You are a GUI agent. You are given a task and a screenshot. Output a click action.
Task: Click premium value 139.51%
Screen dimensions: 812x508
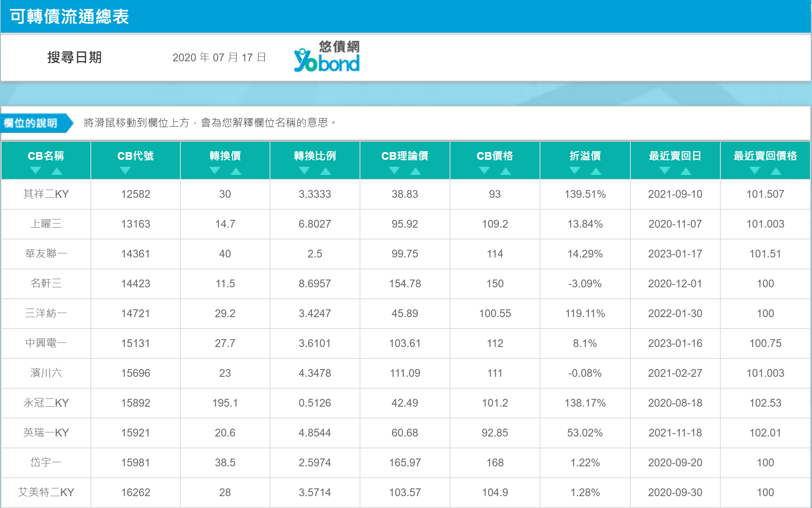click(x=585, y=194)
